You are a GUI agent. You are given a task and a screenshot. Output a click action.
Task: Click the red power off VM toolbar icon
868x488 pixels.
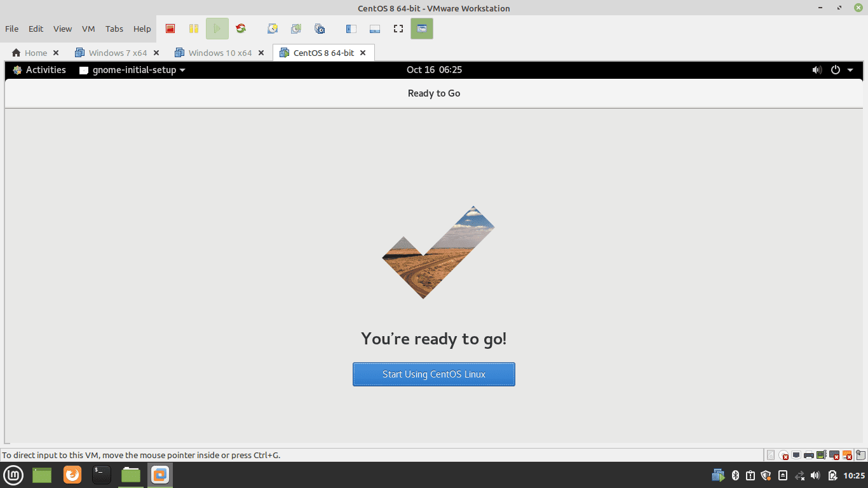[170, 29]
